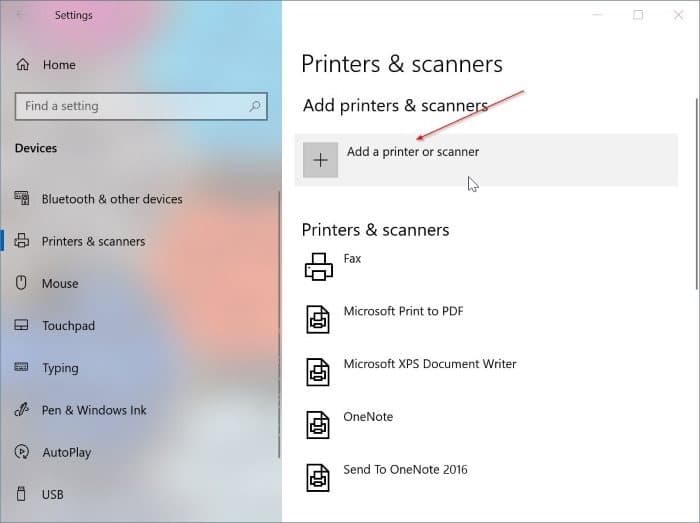Click Add a printer or scanner text
The image size is (700, 523).
(x=413, y=152)
